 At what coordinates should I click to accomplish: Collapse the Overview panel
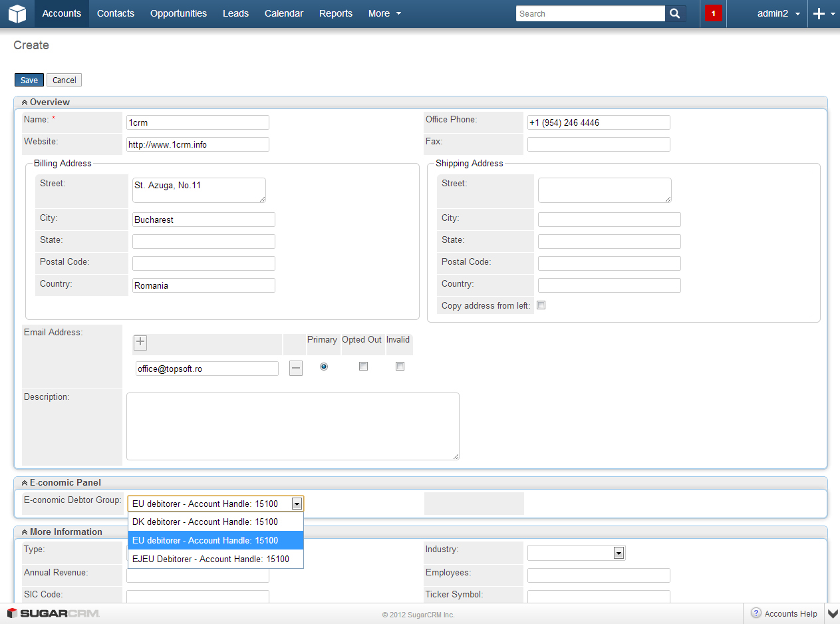coord(25,102)
